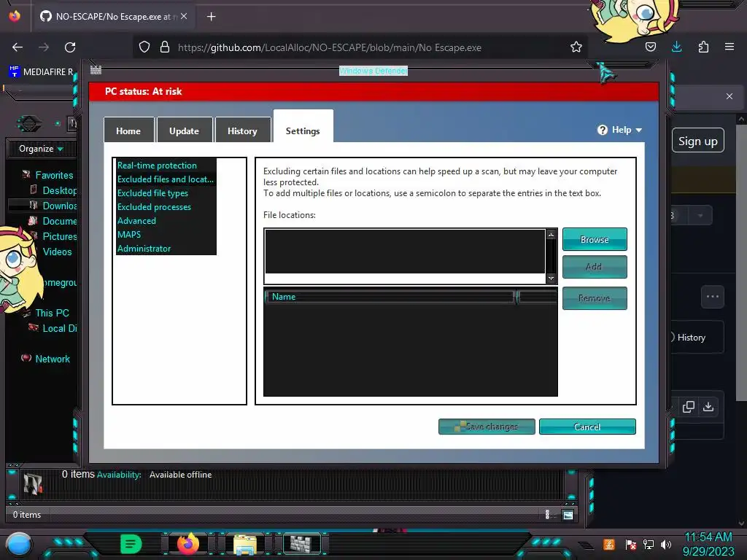Click History on the GitHub page
Viewport: 747px width, 560px height.
tap(692, 338)
